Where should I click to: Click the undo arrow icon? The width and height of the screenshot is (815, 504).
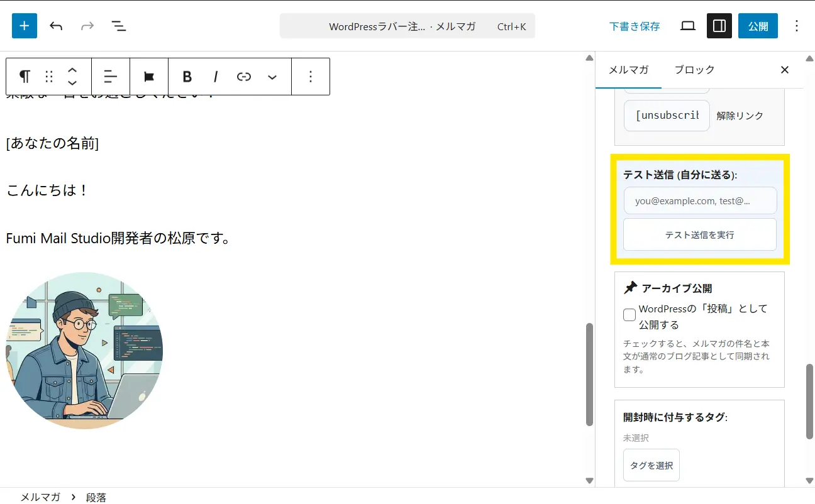[x=56, y=26]
